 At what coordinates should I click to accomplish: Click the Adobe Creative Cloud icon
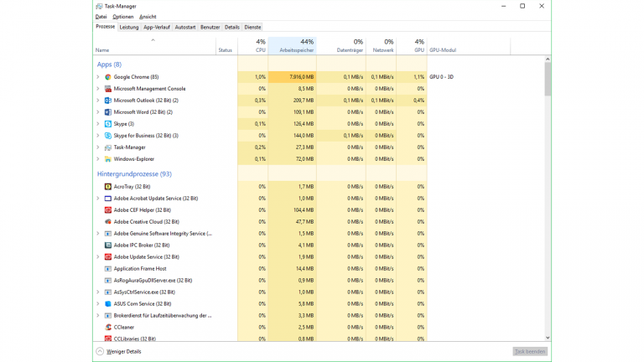tap(108, 222)
